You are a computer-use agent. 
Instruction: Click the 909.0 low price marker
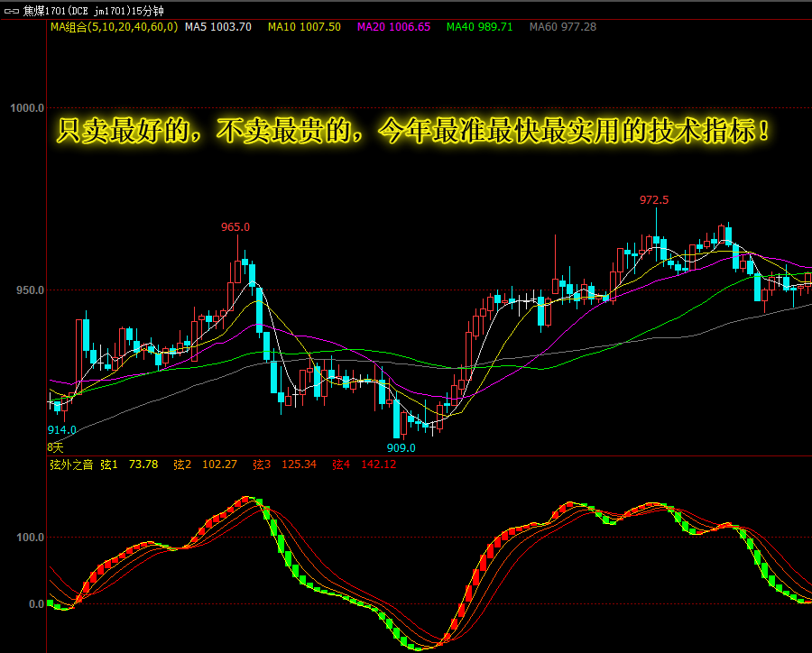coord(401,448)
